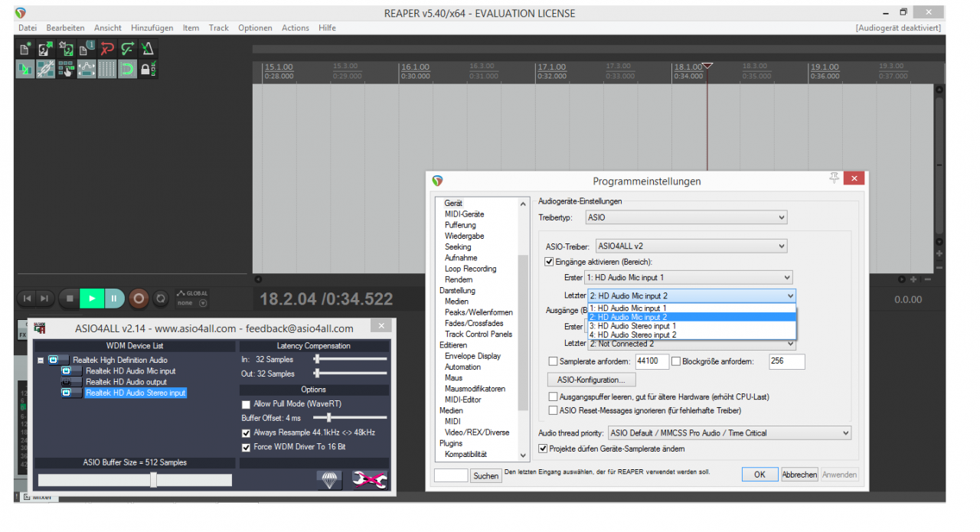
Task: Stop playback in the transport bar
Action: click(70, 299)
